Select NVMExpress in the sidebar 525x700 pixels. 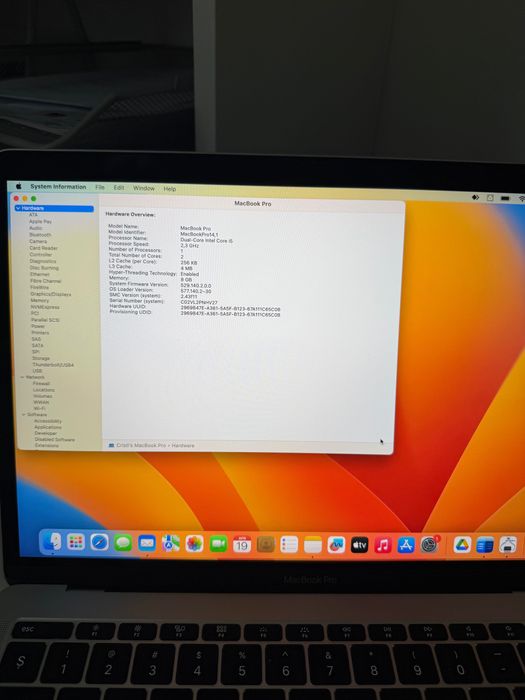[45, 307]
